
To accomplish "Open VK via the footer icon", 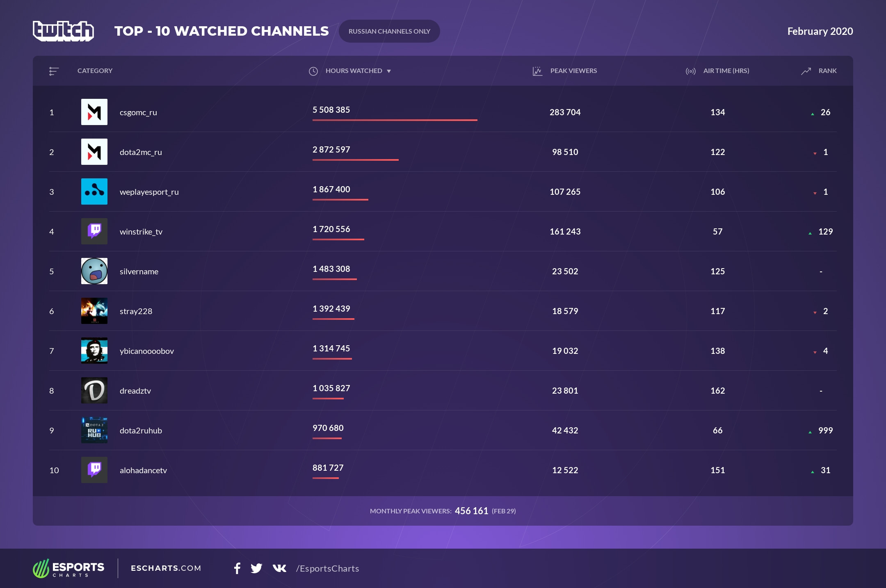I will point(279,569).
